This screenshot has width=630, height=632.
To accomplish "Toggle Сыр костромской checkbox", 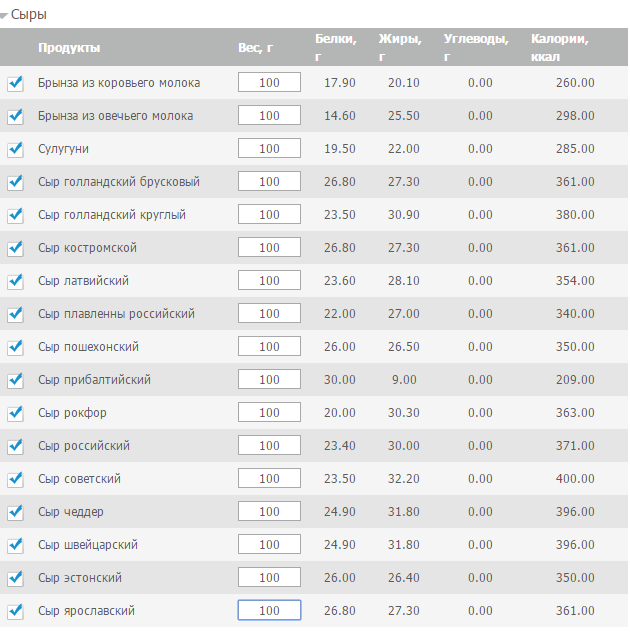I will pyautogui.click(x=15, y=248).
